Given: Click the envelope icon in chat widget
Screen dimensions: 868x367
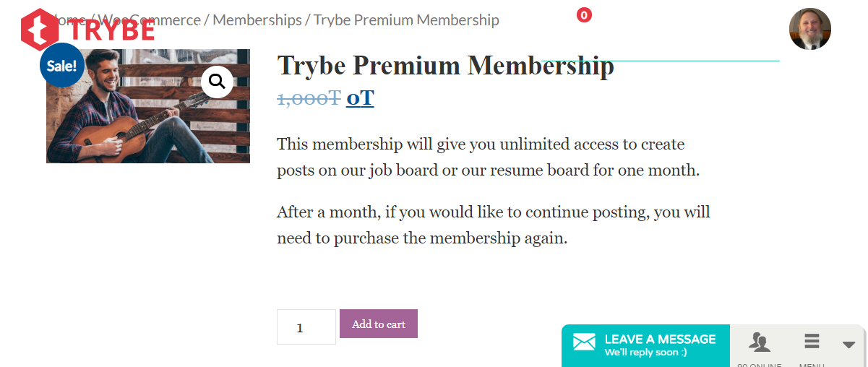Looking at the screenshot, I should pos(584,342).
